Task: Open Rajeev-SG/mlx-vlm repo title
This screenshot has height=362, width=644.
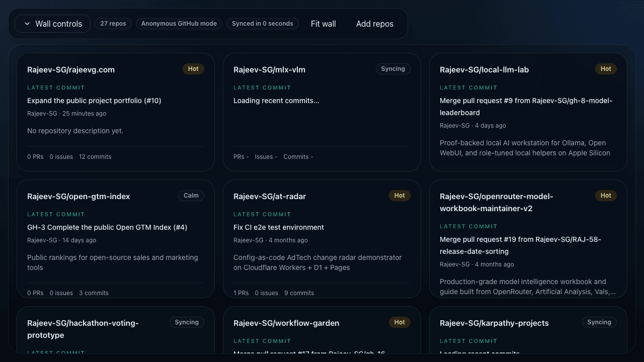Action: pos(269,70)
